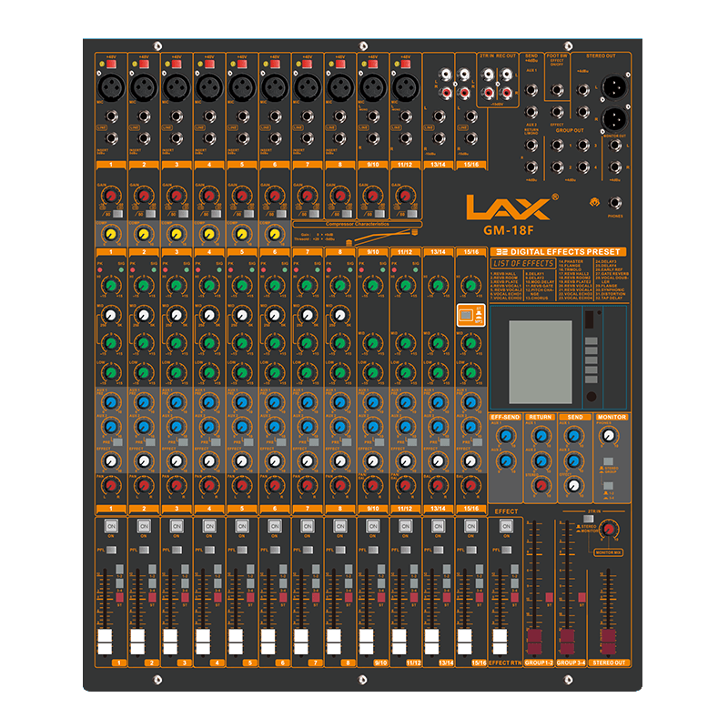The height and width of the screenshot is (728, 728).
Task: Click the Group 3-4 fader cap
Action: (x=567, y=642)
